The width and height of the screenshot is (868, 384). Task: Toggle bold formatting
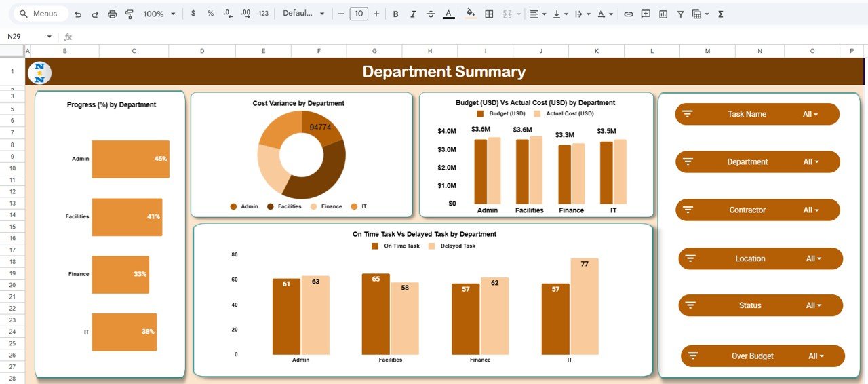395,14
